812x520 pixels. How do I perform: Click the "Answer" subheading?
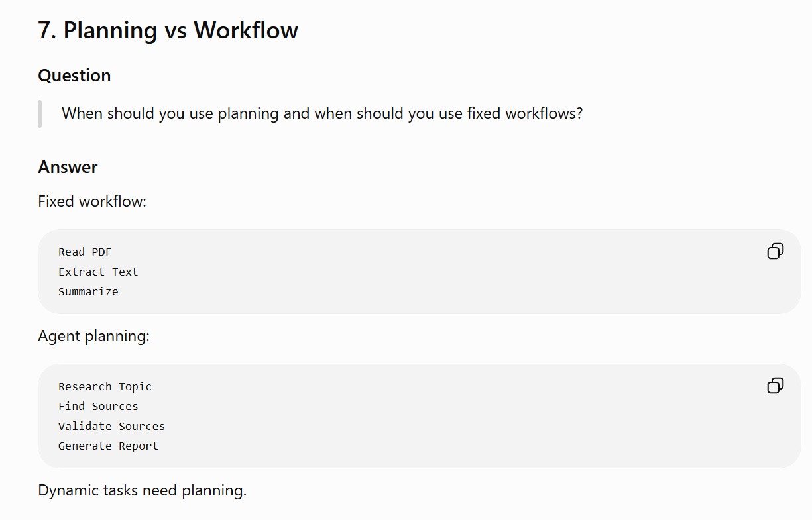point(68,167)
